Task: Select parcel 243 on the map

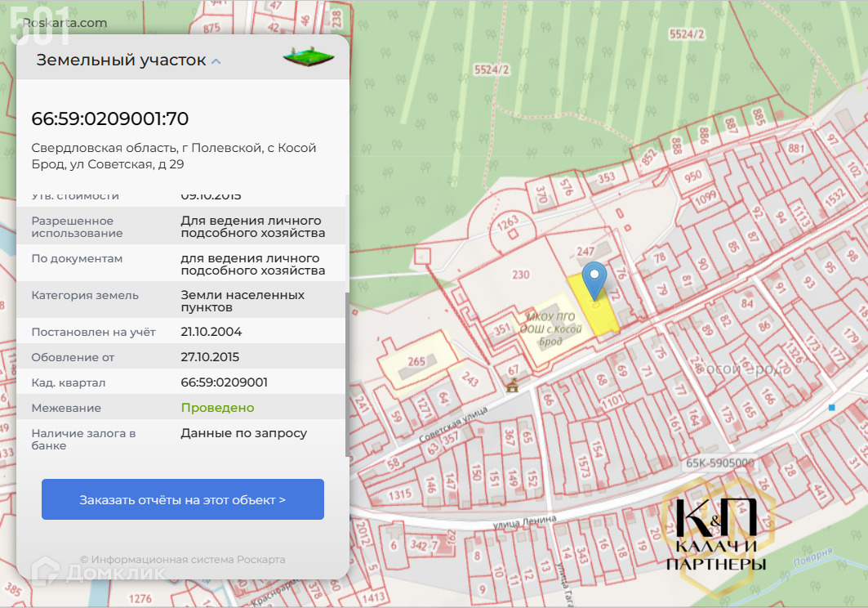Action: 470,379
